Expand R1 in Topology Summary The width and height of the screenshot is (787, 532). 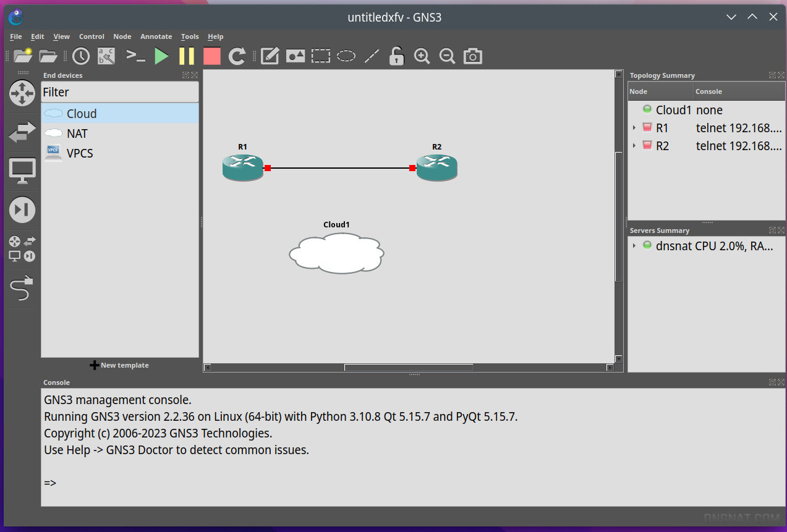pos(634,128)
